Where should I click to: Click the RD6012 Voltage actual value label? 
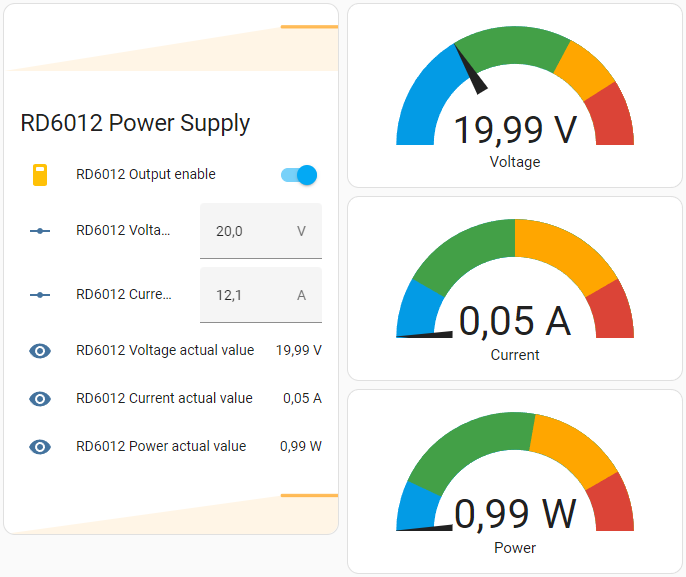(165, 351)
